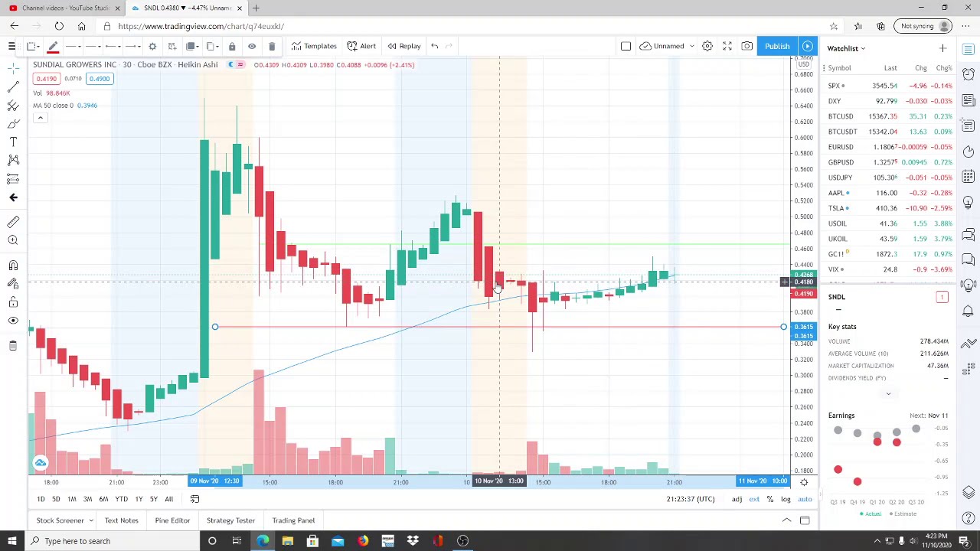
Task: Open Microsoft Edge from taskbar
Action: pos(263,541)
